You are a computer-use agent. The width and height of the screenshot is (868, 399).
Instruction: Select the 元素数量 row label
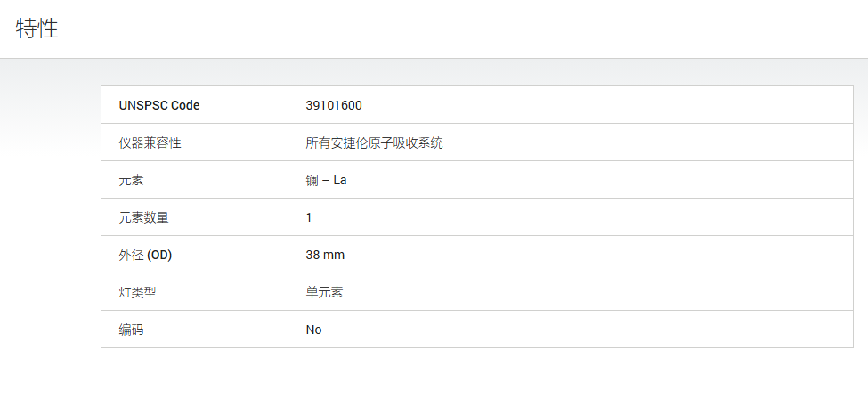pos(143,218)
